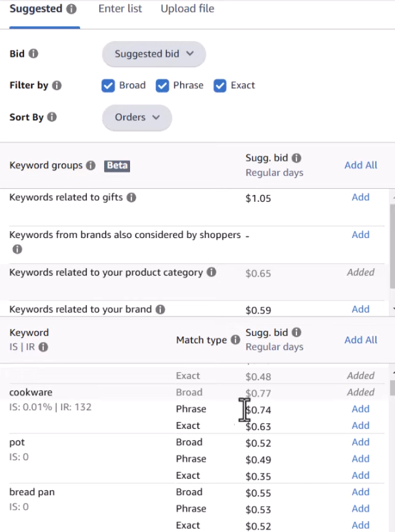Click the info icon next to Keyword groups

(x=90, y=165)
